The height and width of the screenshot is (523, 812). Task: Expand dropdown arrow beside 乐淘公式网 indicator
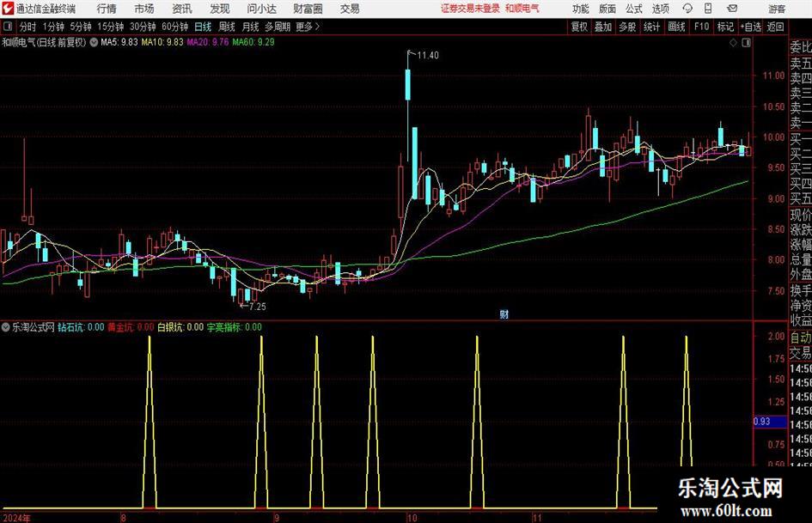pyautogui.click(x=5, y=327)
